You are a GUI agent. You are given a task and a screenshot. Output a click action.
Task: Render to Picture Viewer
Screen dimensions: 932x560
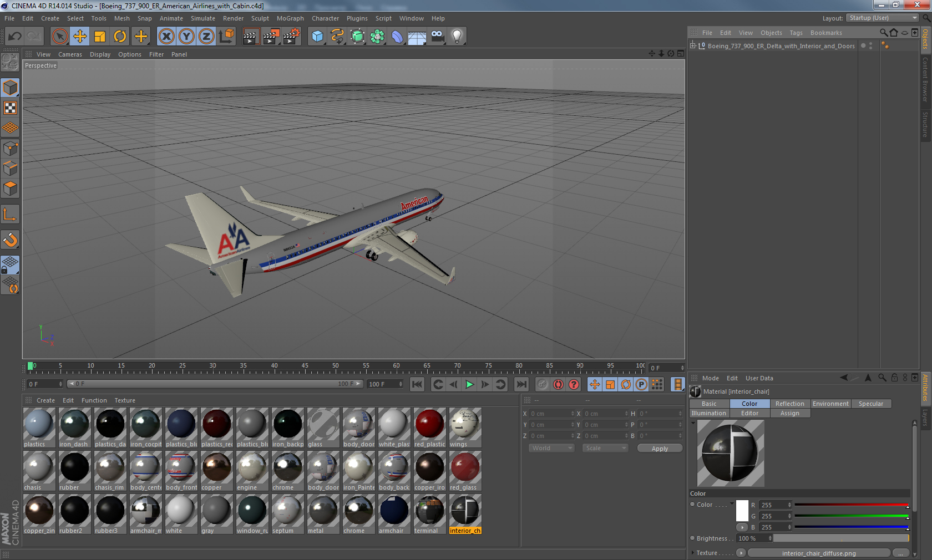coord(271,37)
